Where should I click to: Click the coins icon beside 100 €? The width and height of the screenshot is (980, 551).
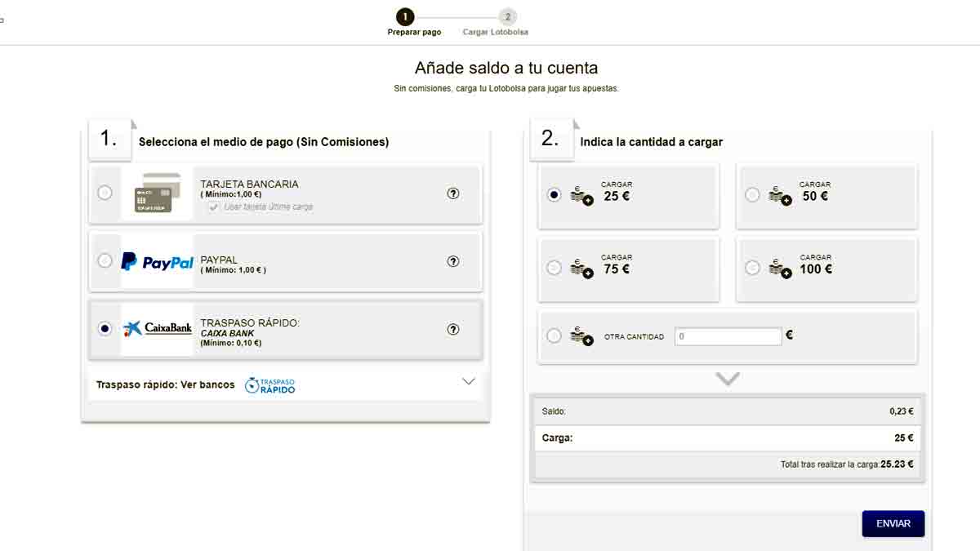coord(780,268)
